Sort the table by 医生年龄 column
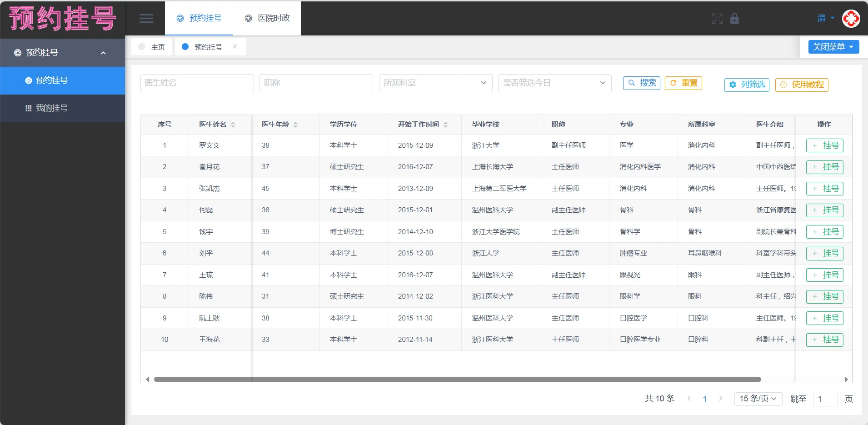868x425 pixels. tap(296, 125)
